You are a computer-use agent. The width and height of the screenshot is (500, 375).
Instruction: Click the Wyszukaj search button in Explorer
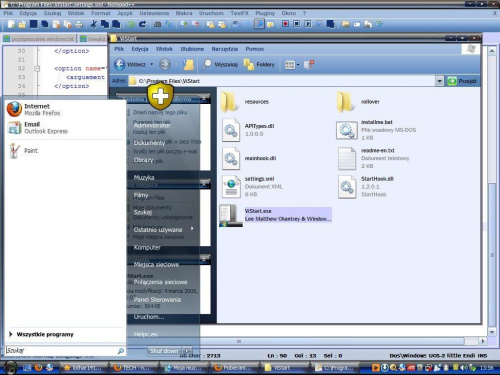(x=220, y=64)
